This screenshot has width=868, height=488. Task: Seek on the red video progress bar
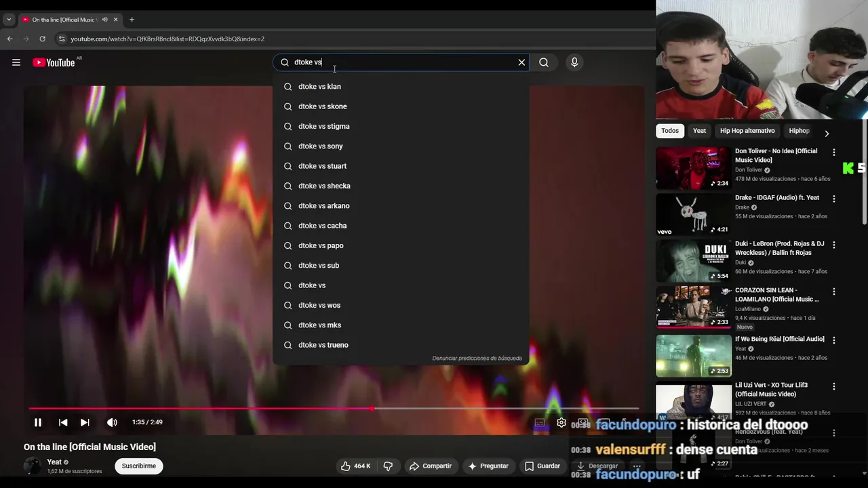334,409
